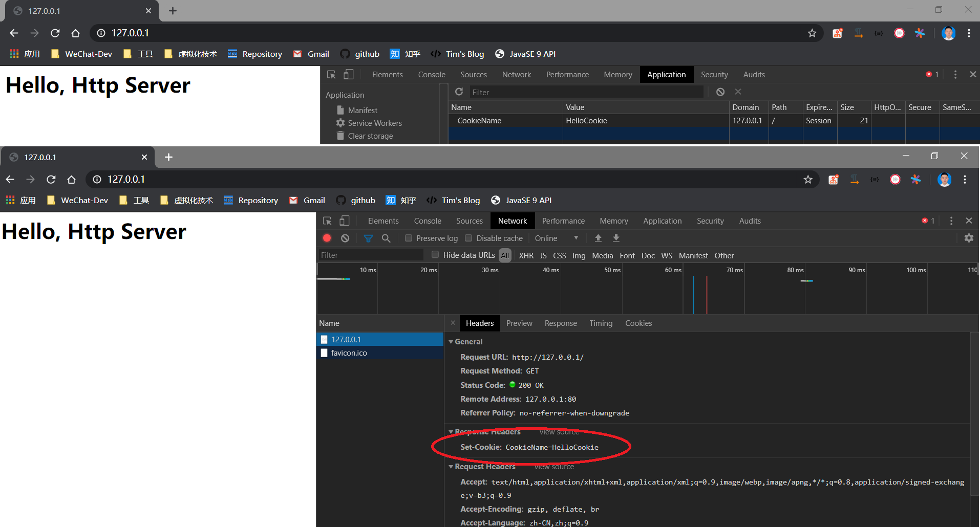980x527 pixels.
Task: Click the import HAR upload arrow icon
Action: pyautogui.click(x=598, y=238)
